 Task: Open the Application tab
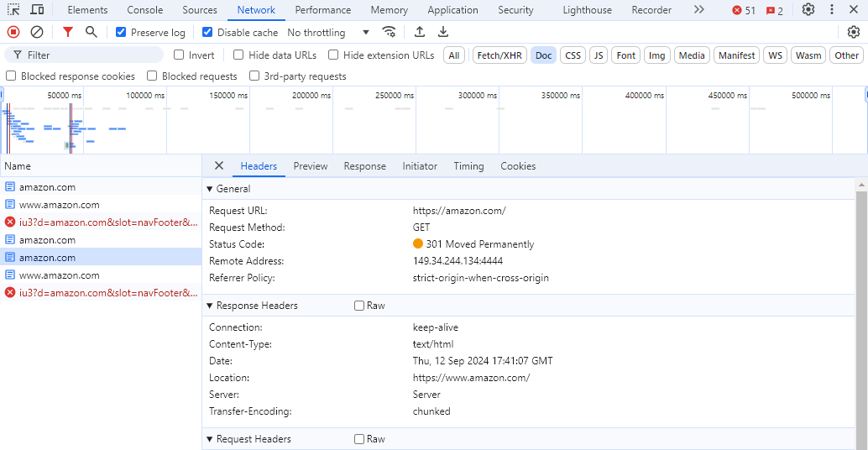point(452,10)
